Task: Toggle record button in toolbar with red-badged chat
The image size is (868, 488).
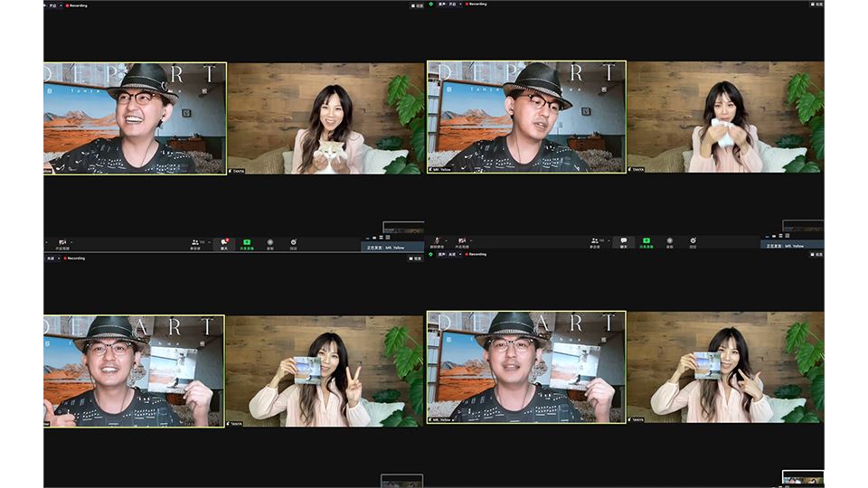Action: click(269, 243)
